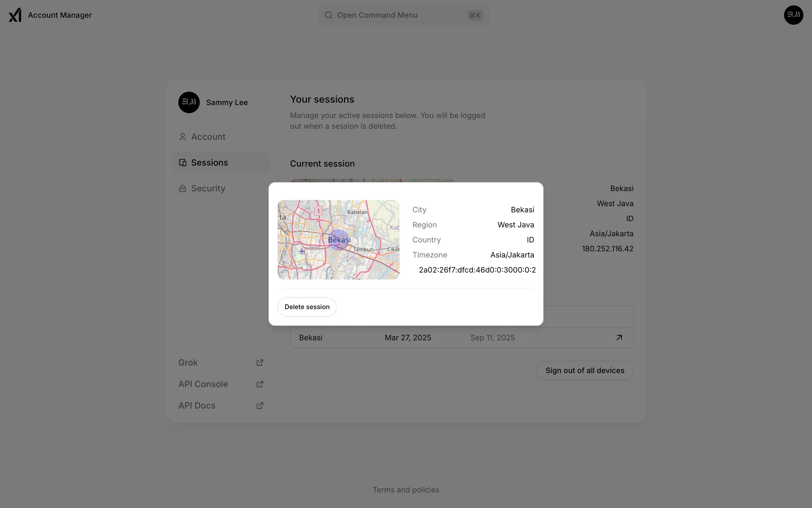This screenshot has height=508, width=812.
Task: Click the search magnifier icon
Action: tap(328, 15)
